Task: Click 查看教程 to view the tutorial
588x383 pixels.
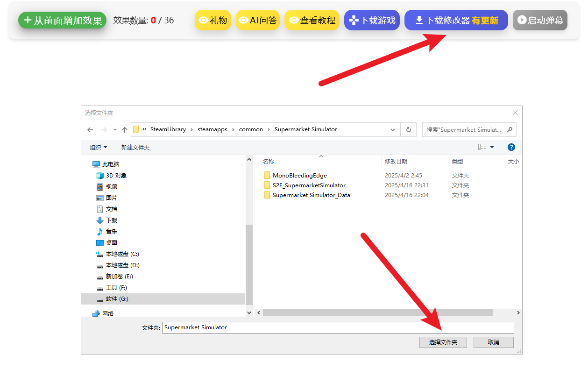Action: click(x=312, y=21)
